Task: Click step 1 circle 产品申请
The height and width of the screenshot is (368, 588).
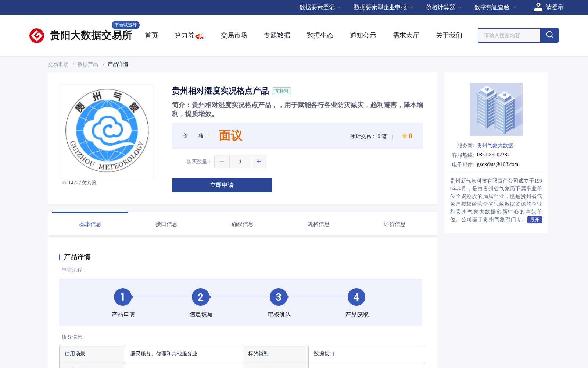Action: [123, 297]
